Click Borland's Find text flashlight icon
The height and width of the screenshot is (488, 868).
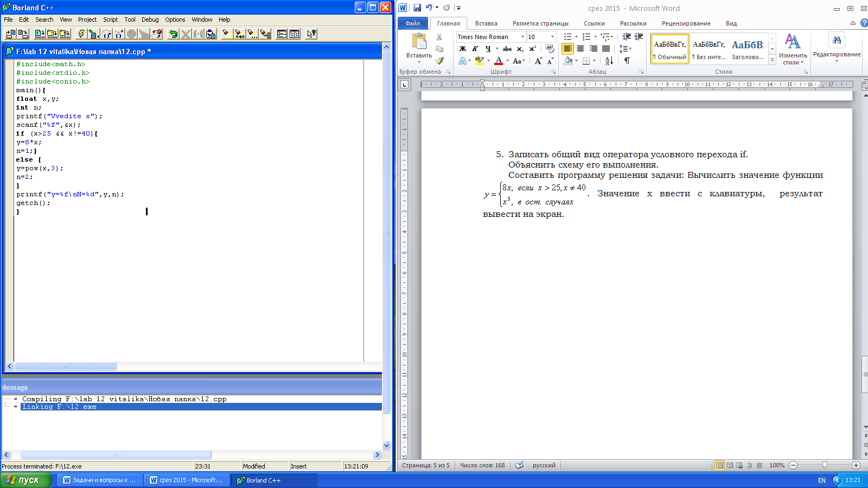coord(227,34)
